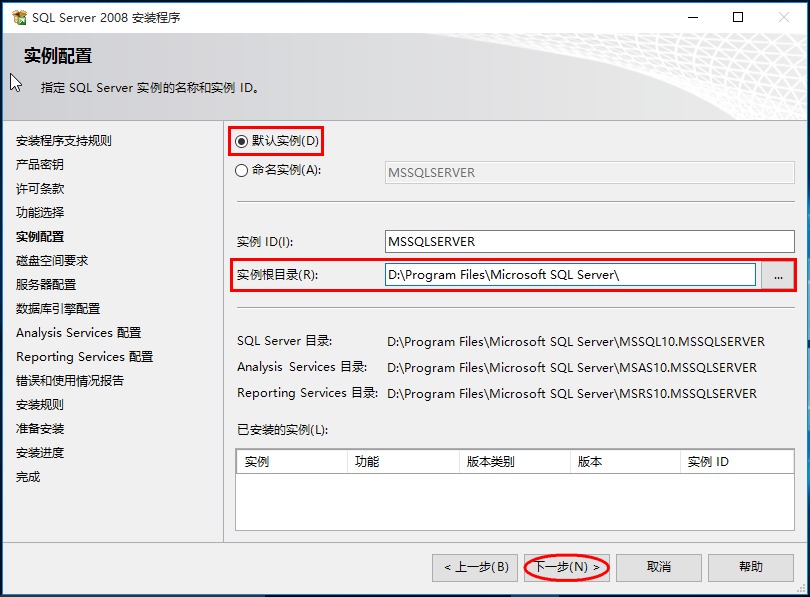Click the 实例根目录(R) path field
This screenshot has height=597, width=810.
pyautogui.click(x=570, y=275)
